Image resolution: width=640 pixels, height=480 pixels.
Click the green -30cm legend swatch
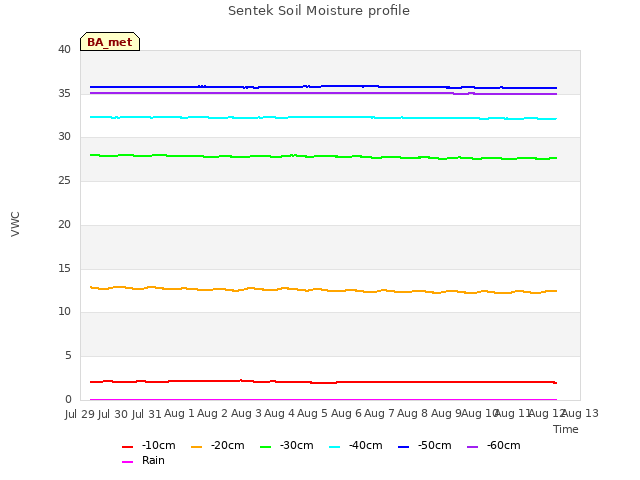[x=266, y=447]
